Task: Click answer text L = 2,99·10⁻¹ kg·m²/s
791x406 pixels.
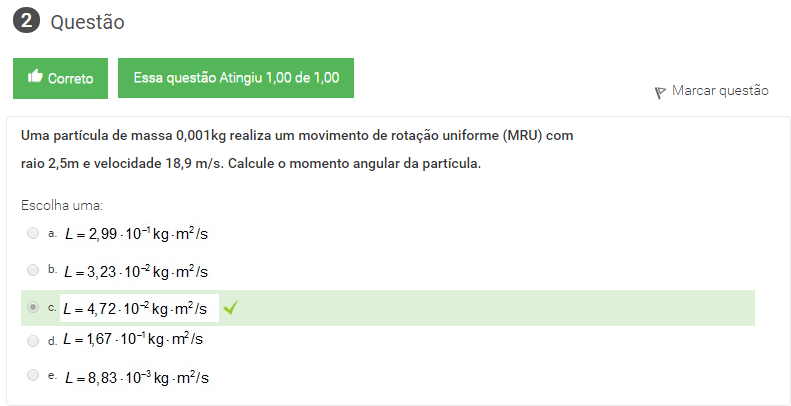Action: [135, 234]
